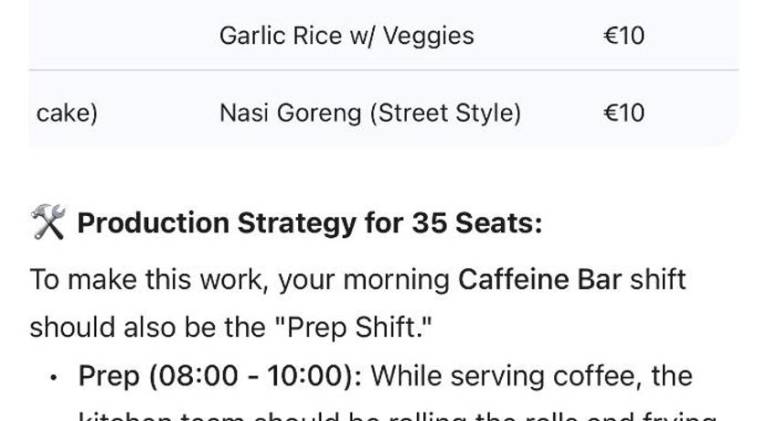Click the hammer and wrench emoji icon
Image resolution: width=768 pixels, height=421 pixels.
point(47,223)
